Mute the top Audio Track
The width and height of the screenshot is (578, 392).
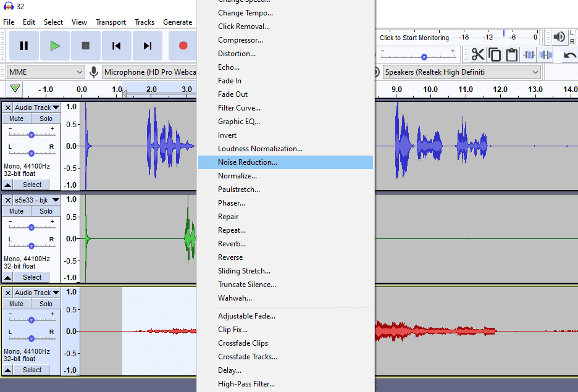pyautogui.click(x=15, y=118)
